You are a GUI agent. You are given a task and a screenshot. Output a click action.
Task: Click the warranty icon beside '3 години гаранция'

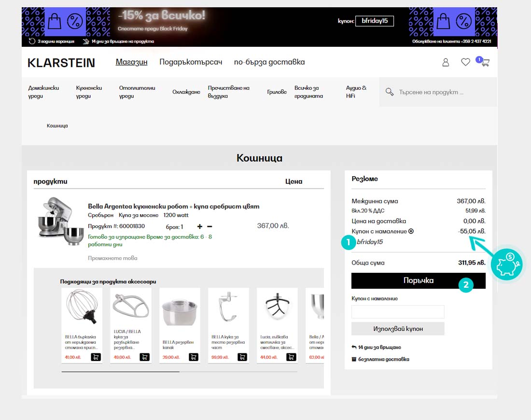coord(32,42)
